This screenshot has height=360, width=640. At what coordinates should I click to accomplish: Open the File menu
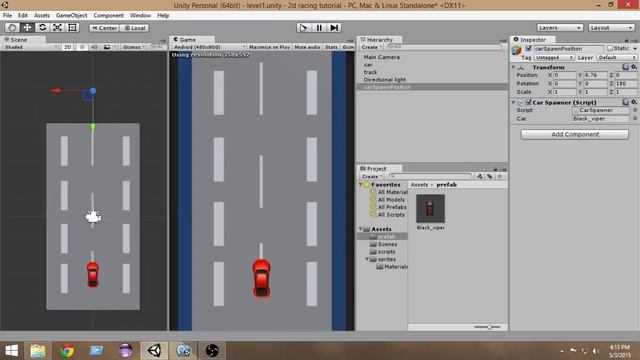(7, 15)
